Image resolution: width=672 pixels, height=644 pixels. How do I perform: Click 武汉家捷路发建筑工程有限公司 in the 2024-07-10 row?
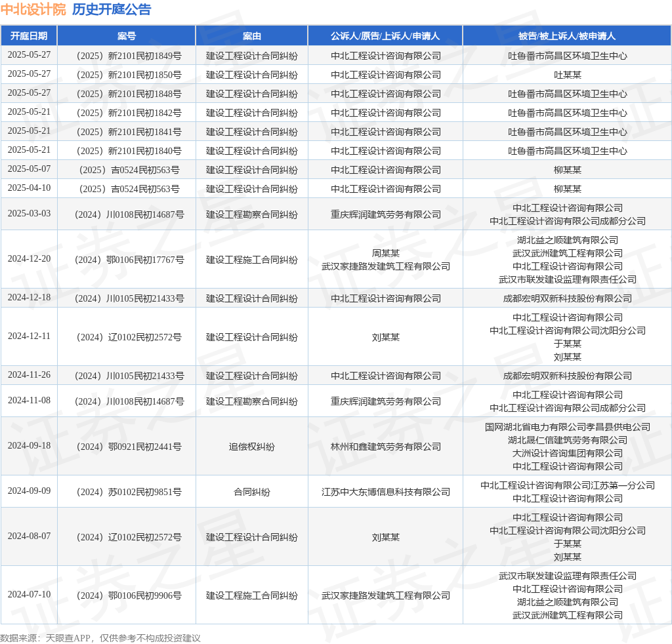(385, 595)
